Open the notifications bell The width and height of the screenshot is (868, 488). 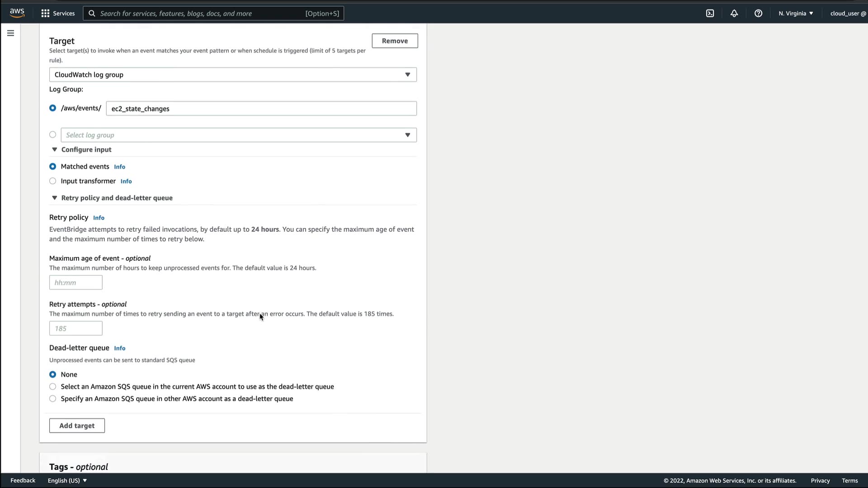[x=734, y=14]
